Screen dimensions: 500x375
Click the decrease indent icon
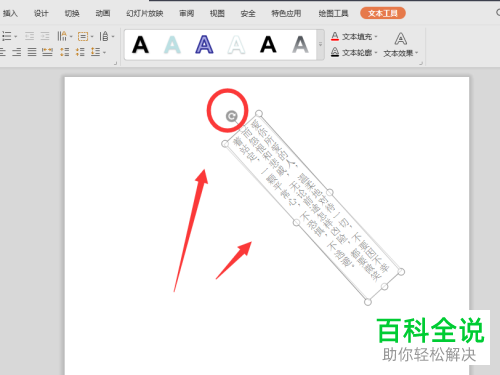[x=29, y=36]
